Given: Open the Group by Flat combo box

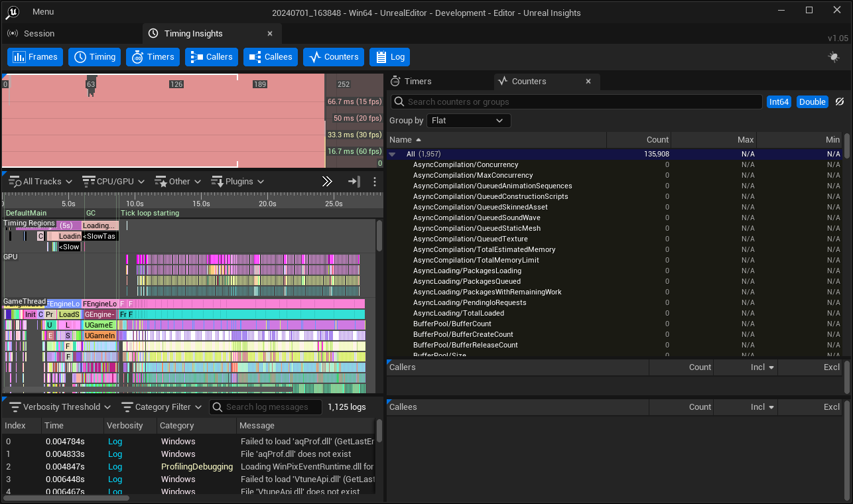Looking at the screenshot, I should point(468,121).
